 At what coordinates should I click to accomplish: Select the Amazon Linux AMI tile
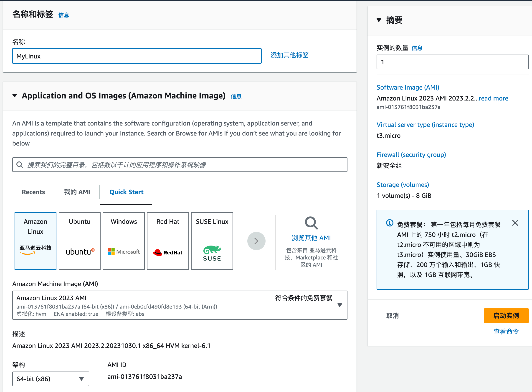tap(35, 241)
